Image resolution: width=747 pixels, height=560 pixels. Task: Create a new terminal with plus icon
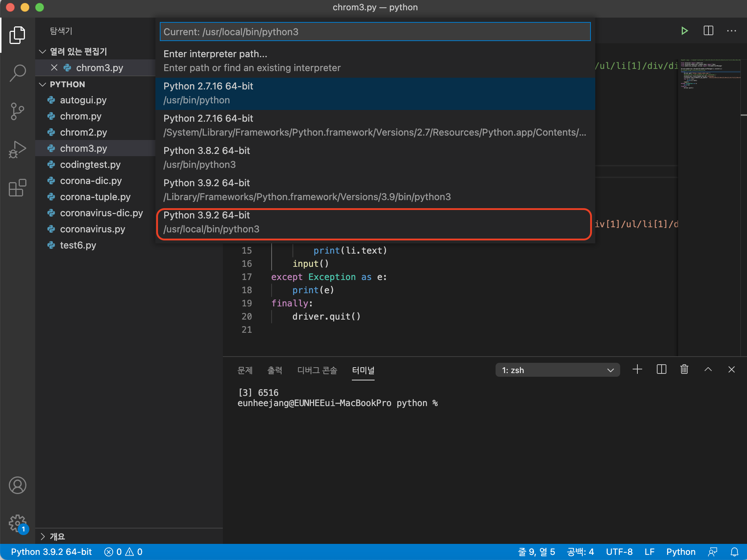[x=637, y=369]
